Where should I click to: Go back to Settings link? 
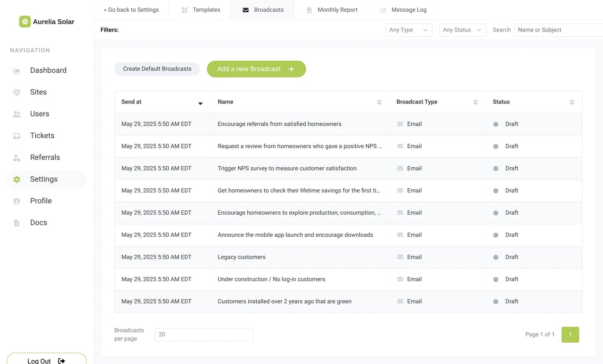click(131, 10)
